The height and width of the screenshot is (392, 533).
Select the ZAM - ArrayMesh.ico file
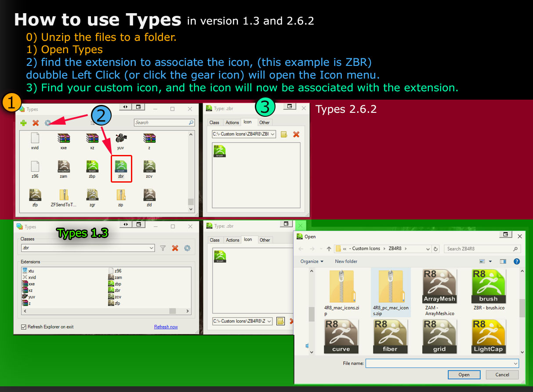point(439,292)
